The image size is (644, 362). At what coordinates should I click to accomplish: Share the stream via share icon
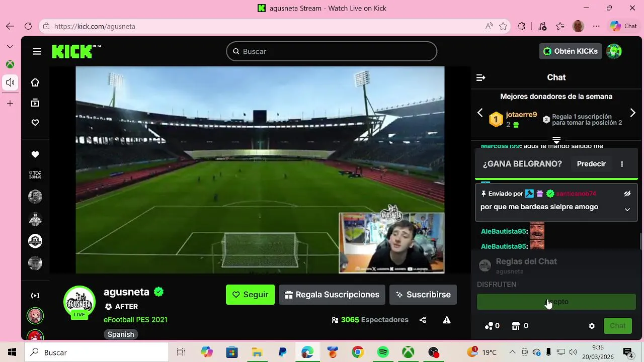coord(423,320)
